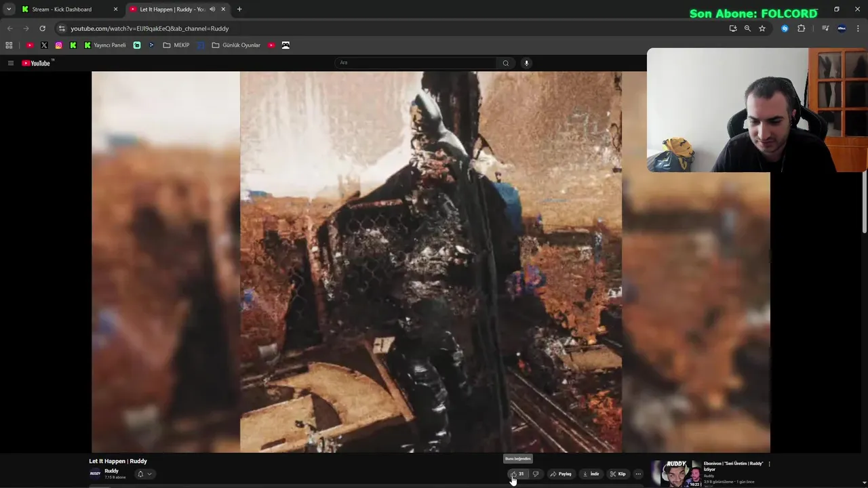Open the teal bookmark after Yayıncı Paneli

[137, 45]
